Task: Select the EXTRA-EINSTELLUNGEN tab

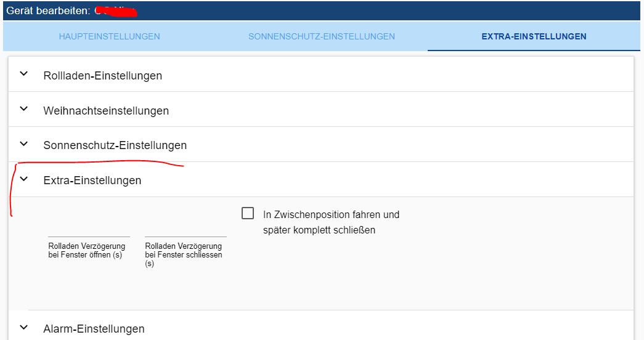Action: pos(534,36)
